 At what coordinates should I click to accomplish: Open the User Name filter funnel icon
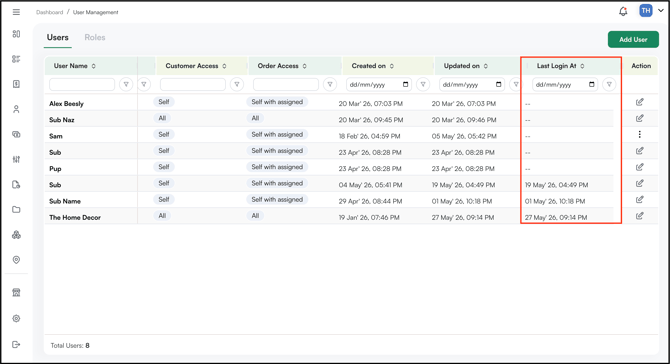tap(126, 84)
